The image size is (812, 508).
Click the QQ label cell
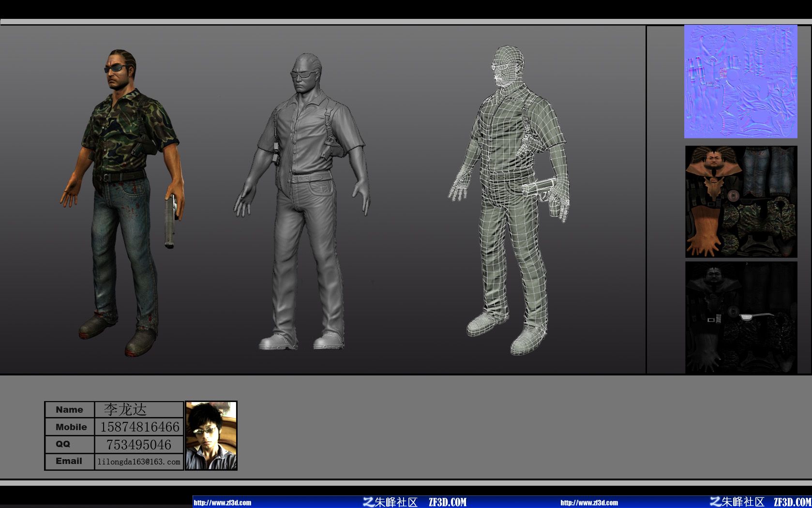pyautogui.click(x=70, y=444)
